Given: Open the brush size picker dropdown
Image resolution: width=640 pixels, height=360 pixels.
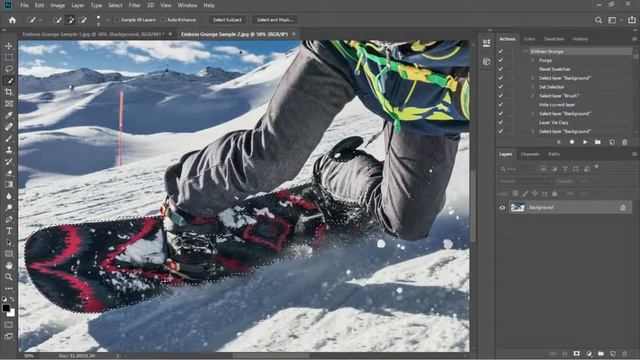Looking at the screenshot, I should click(107, 20).
